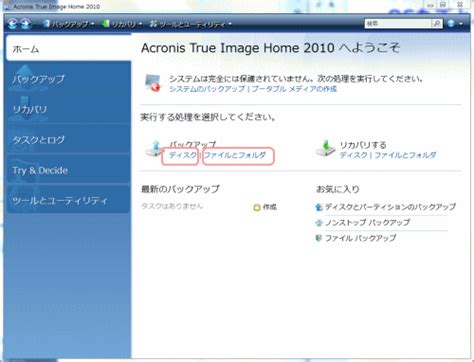Image resolution: width=474 pixels, height=362 pixels.
Task: Open Try & Decide in the sidebar
Action: [68, 170]
